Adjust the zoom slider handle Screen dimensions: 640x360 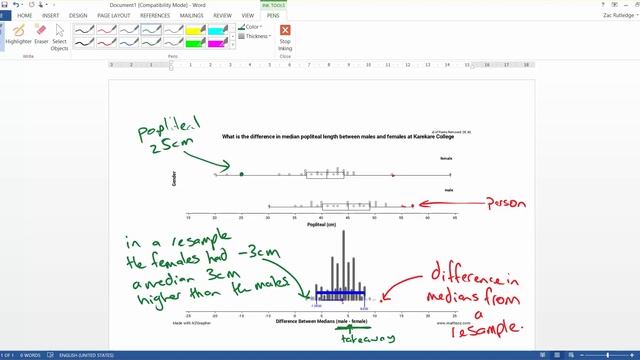(608, 356)
